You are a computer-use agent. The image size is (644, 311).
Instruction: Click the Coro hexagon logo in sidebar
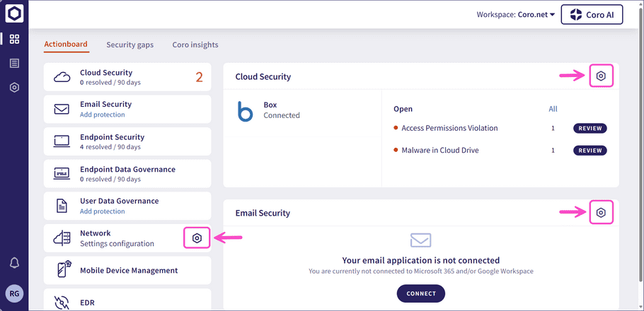(x=14, y=14)
